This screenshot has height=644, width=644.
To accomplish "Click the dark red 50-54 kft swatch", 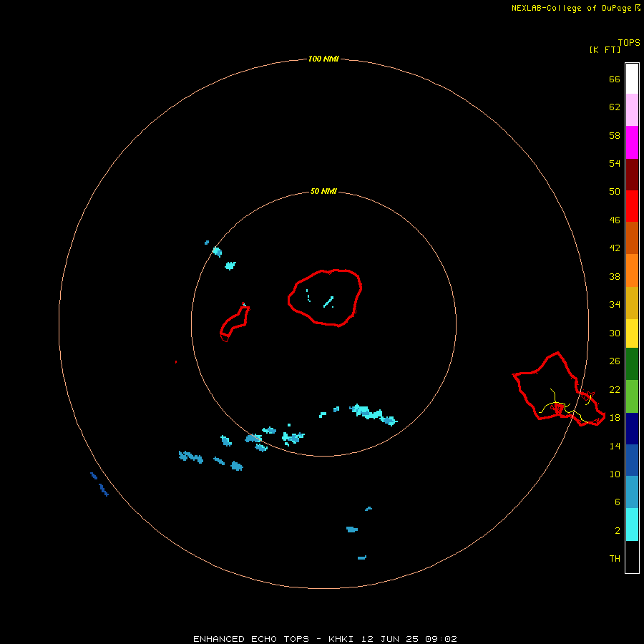I will click(x=632, y=175).
